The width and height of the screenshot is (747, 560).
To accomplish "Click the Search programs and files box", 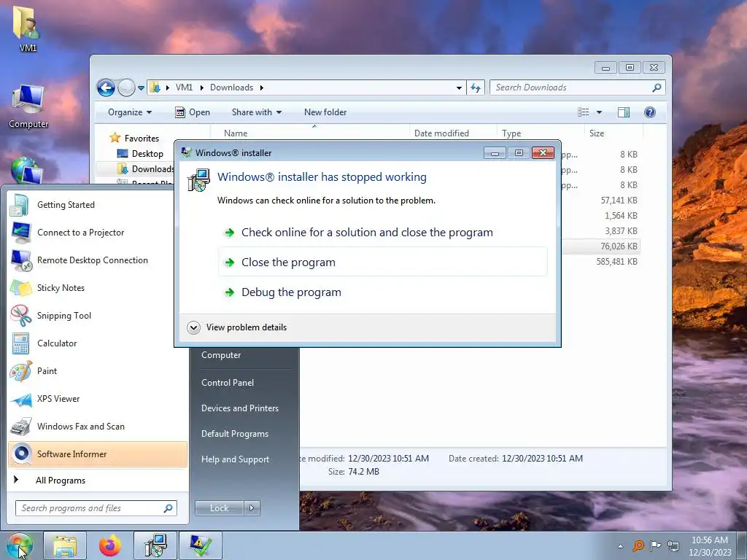I will (96, 508).
